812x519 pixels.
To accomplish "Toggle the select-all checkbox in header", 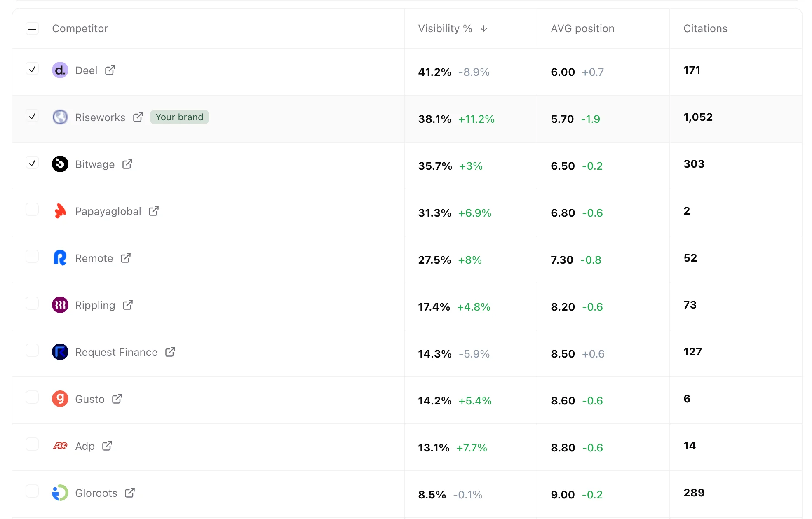I will coord(32,28).
